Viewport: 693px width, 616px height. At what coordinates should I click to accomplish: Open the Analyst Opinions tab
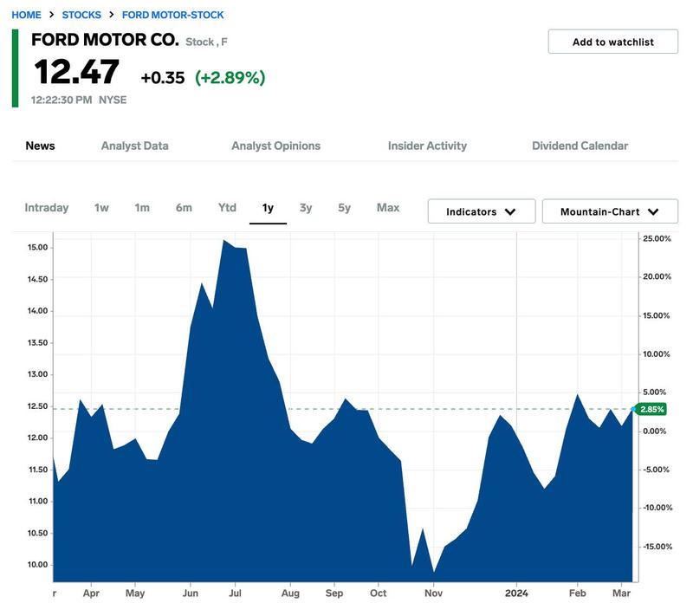pos(275,146)
